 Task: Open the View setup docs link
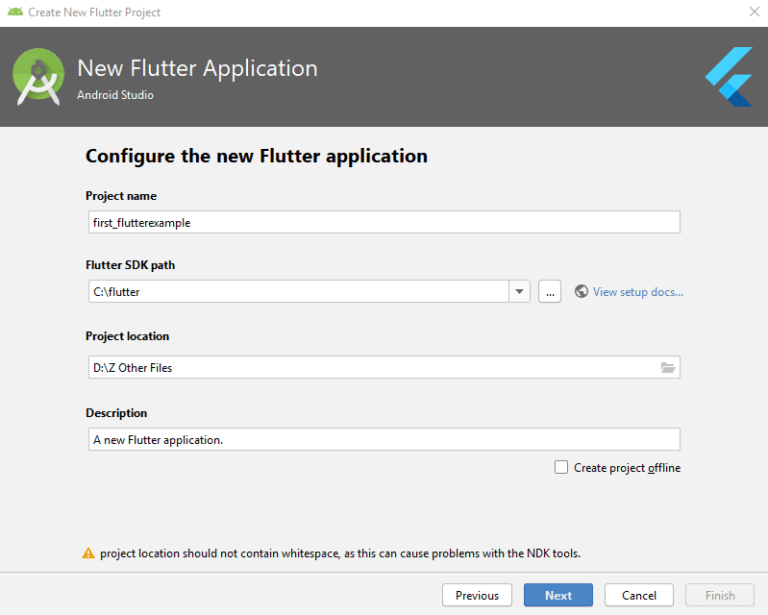[x=638, y=292]
